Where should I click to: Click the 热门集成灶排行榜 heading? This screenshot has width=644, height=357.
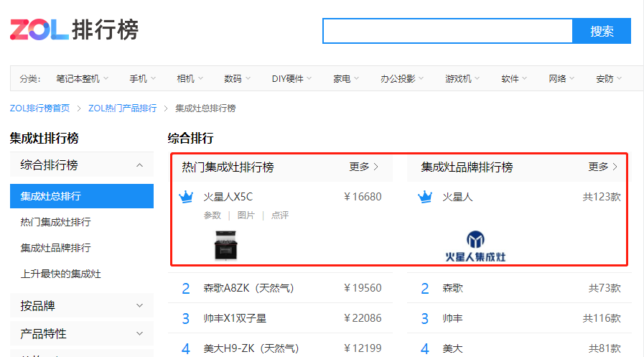point(228,167)
